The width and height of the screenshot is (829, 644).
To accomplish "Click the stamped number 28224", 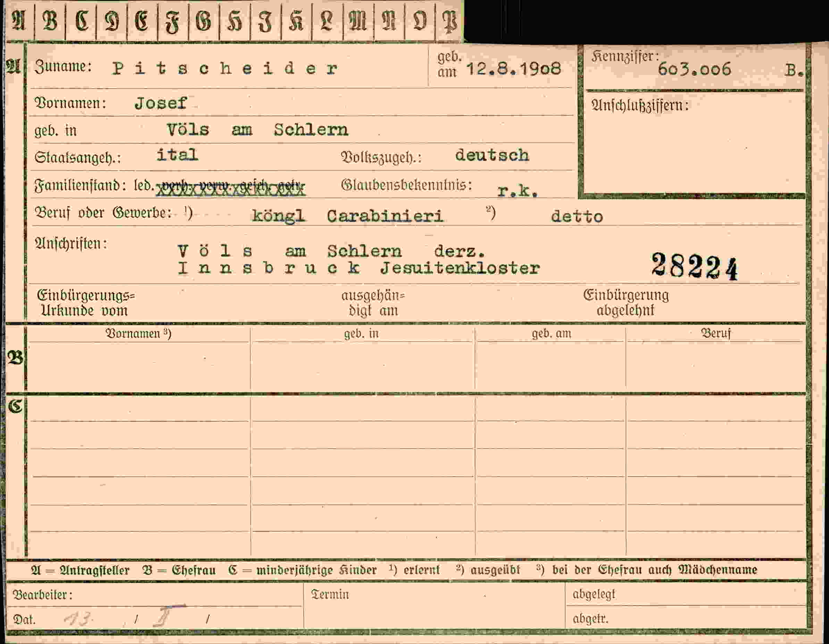I will click(695, 266).
